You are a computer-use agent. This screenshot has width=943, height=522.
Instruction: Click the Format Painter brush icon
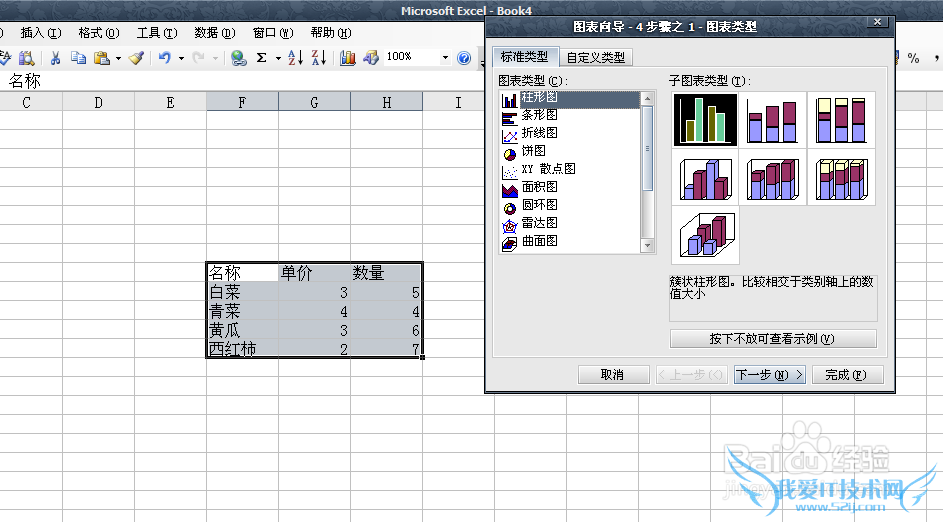(x=136, y=58)
